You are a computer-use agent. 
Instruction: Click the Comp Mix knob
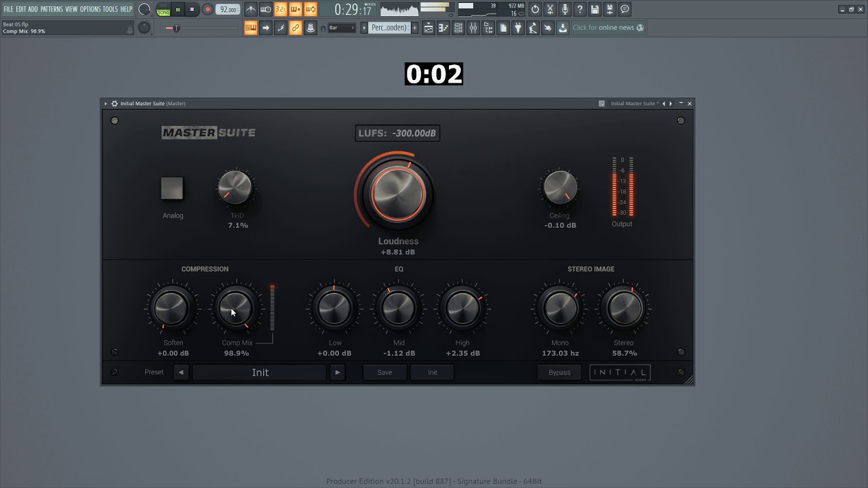click(236, 308)
